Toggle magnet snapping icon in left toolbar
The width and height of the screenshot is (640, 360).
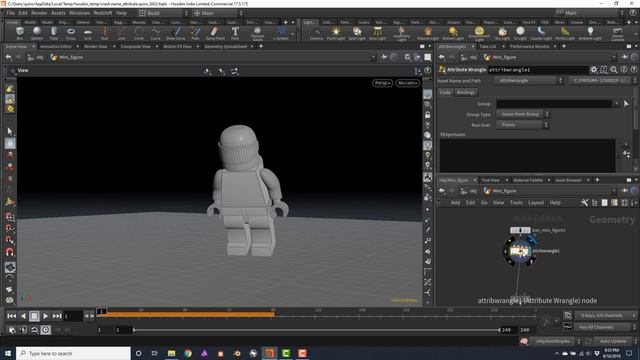click(10, 252)
